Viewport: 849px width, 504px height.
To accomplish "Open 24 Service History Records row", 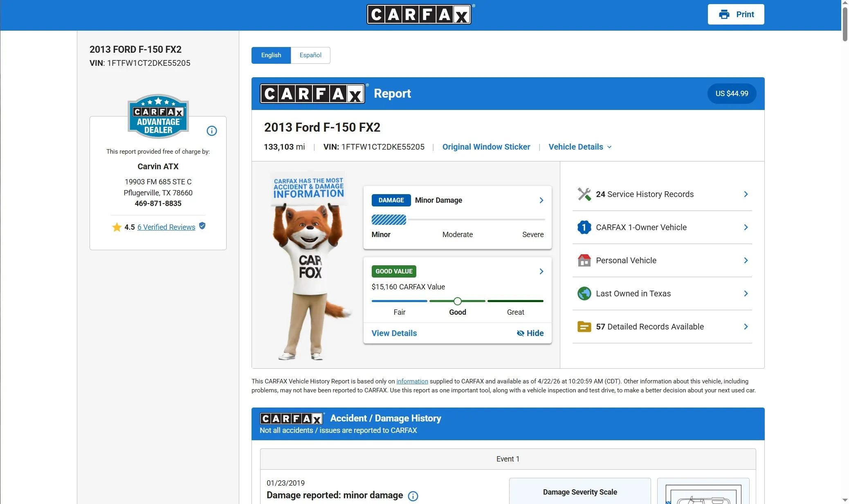I will click(662, 194).
